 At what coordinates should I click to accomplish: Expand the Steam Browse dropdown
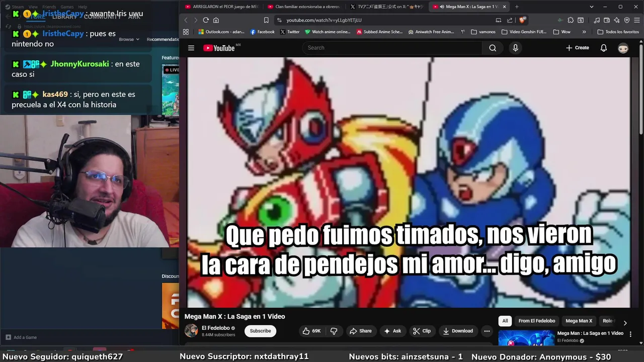pyautogui.click(x=129, y=39)
